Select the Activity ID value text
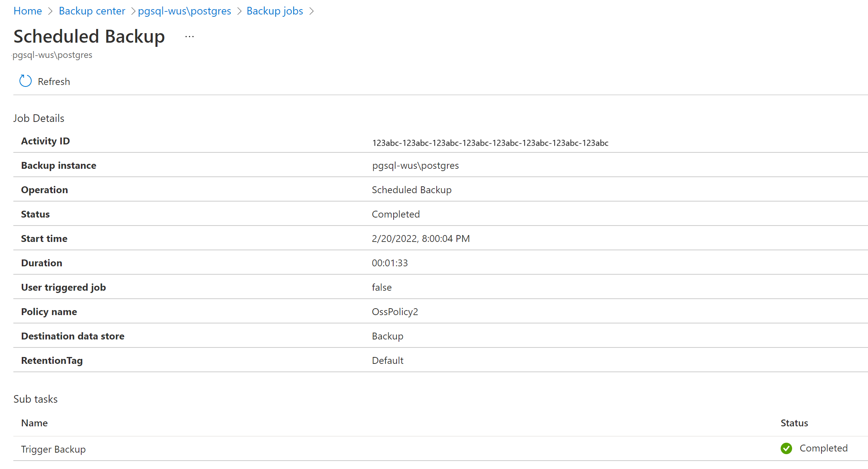The width and height of the screenshot is (868, 469). click(490, 143)
